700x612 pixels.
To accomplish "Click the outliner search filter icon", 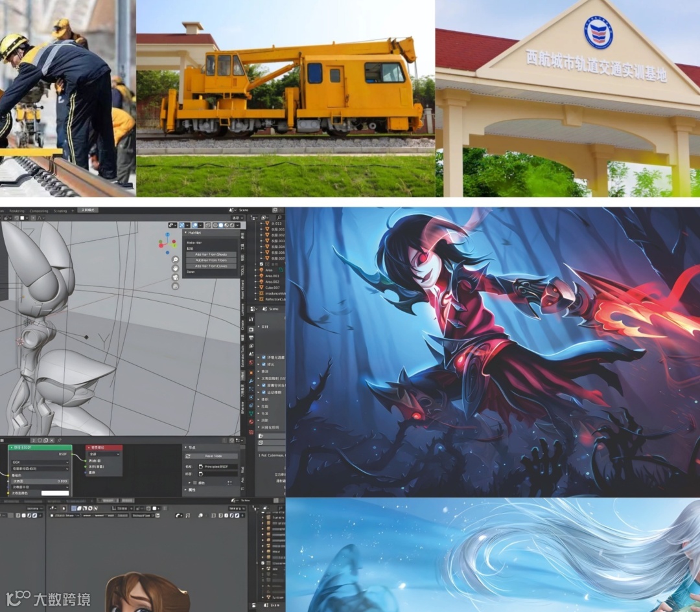I will pyautogui.click(x=279, y=217).
